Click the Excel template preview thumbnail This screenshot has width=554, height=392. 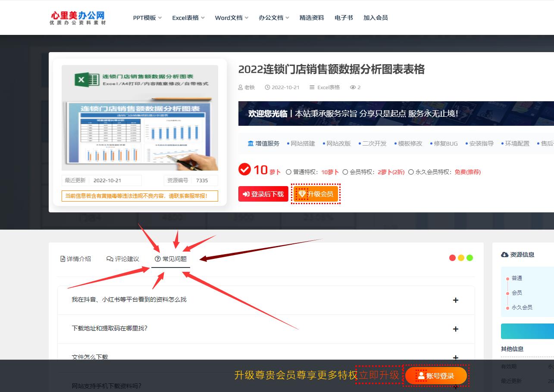pyautogui.click(x=140, y=118)
